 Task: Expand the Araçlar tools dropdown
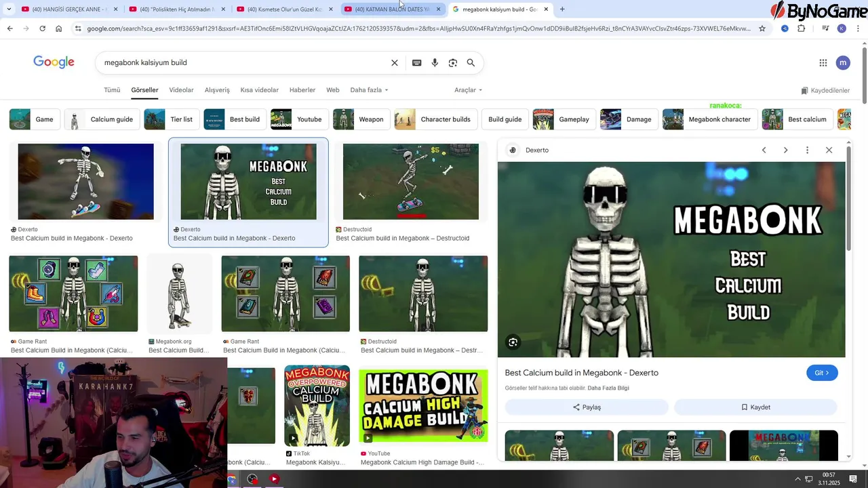tap(468, 90)
